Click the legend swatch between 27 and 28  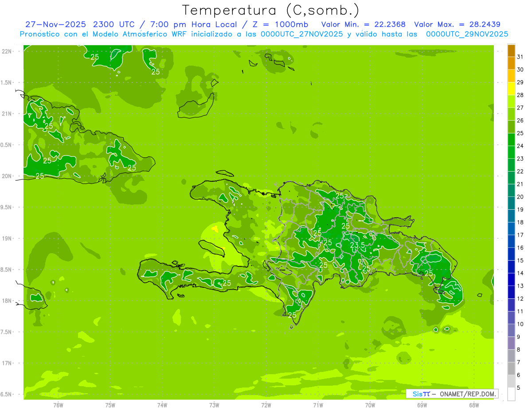(511, 102)
